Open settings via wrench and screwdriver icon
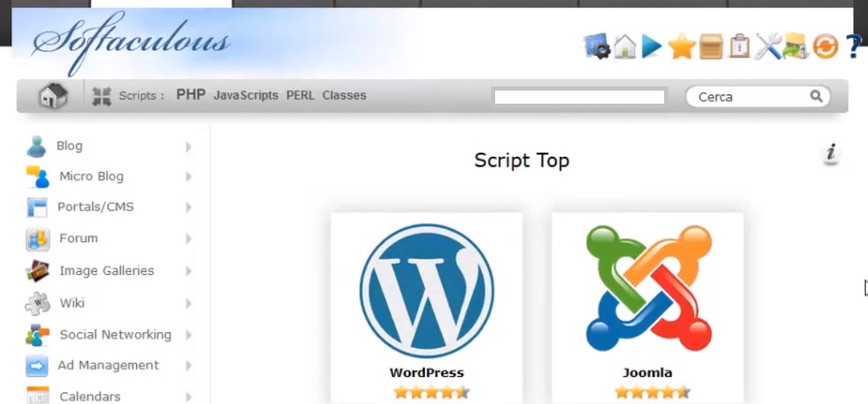 point(768,47)
